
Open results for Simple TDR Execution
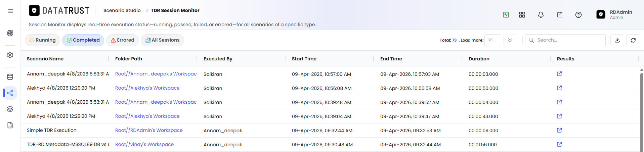point(559,130)
